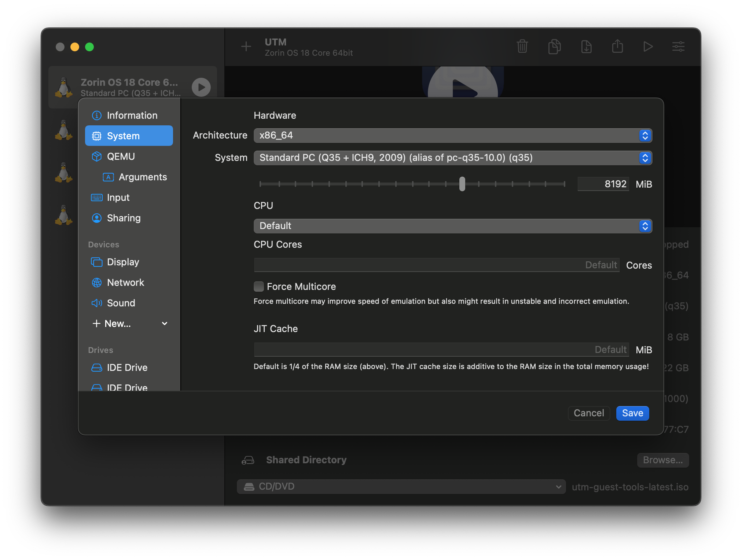
Task: Select the Display device settings
Action: [123, 262]
